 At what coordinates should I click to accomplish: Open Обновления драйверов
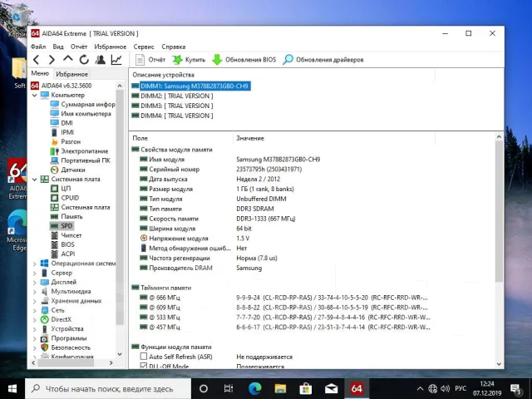click(x=323, y=60)
